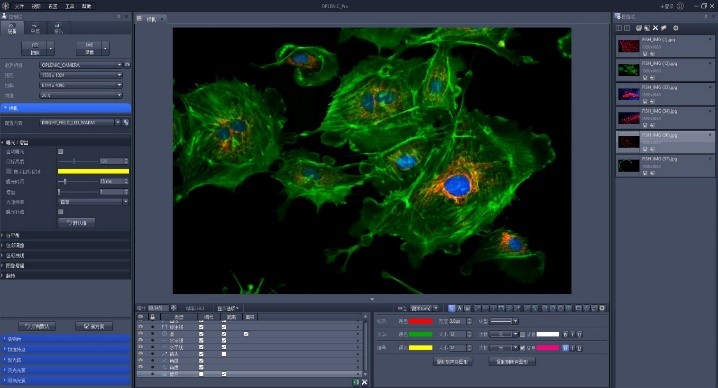Open the 20X magnification dropdown
This screenshot has height=388, width=718.
point(81,95)
